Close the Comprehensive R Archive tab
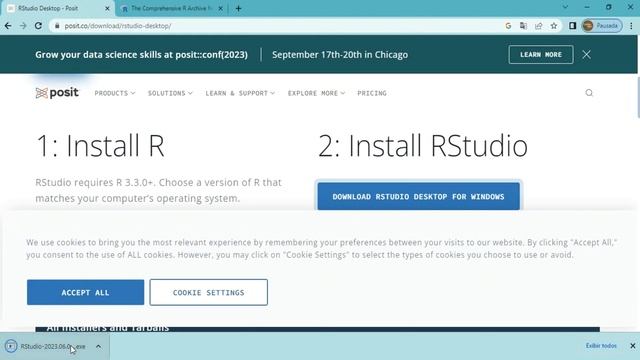Viewport: 640px width, 360px height. tap(220, 8)
